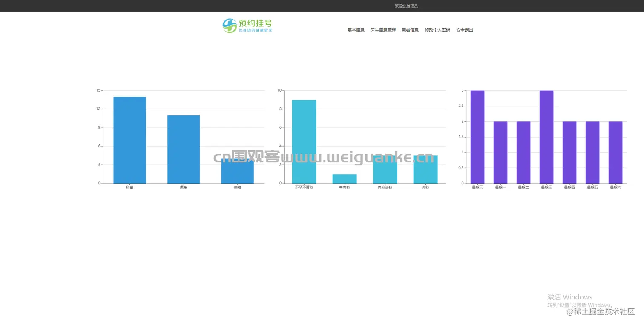Click the 不孕不育科 axis label

(304, 187)
